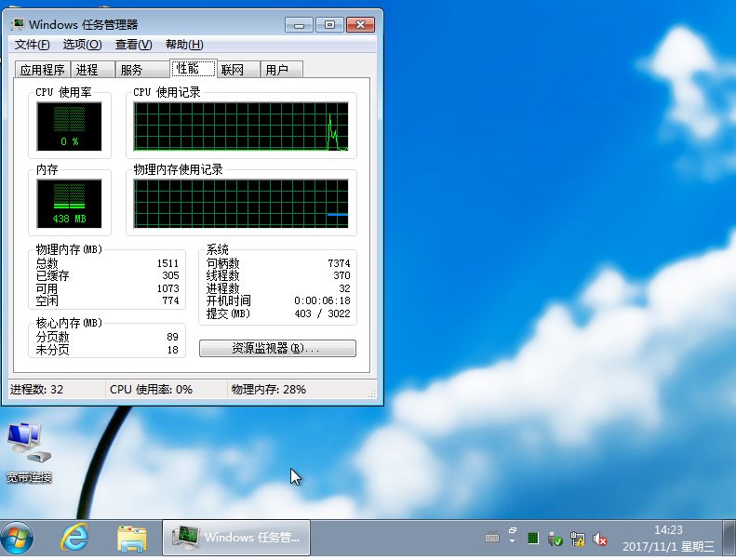
Task: Open the 帮助(H) menu
Action: point(184,45)
